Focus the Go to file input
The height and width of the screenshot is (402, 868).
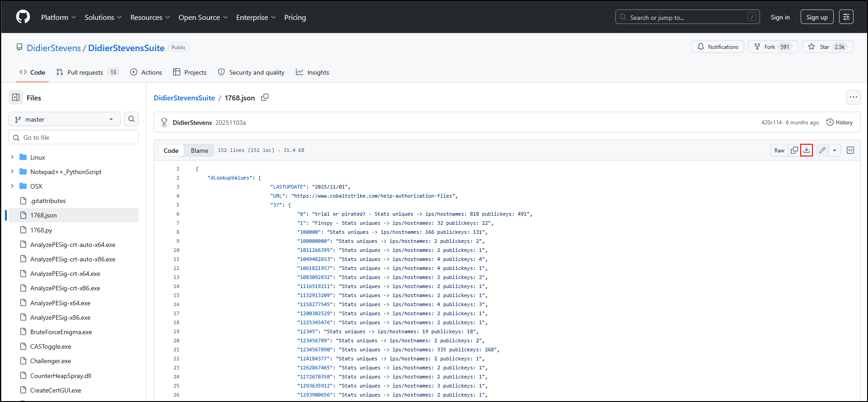click(x=74, y=137)
